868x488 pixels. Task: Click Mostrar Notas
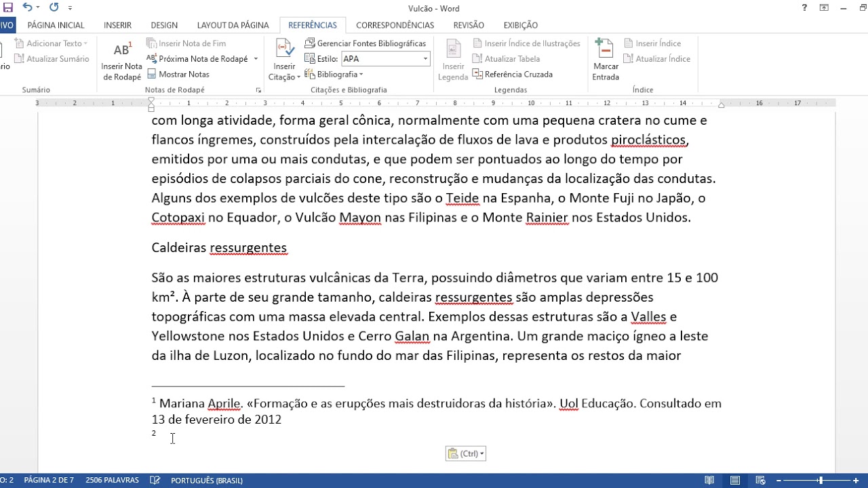tap(178, 75)
